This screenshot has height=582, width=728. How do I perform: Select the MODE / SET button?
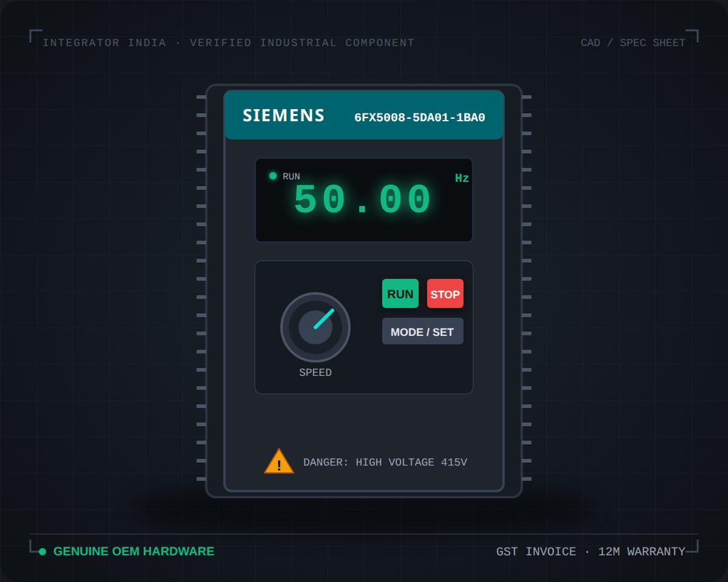click(x=423, y=331)
